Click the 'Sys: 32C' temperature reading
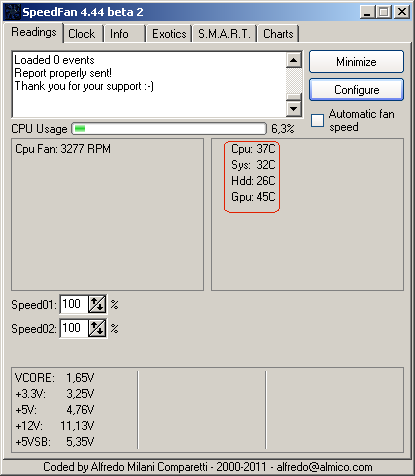The height and width of the screenshot is (476, 415). click(253, 165)
